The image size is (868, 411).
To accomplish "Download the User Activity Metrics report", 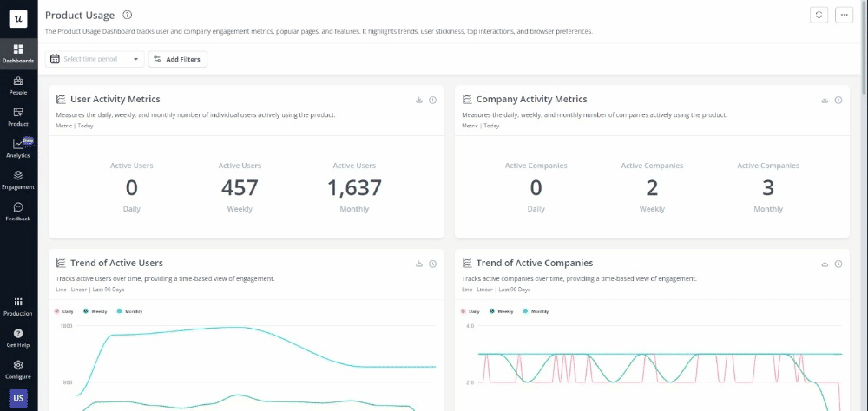I will tap(419, 100).
